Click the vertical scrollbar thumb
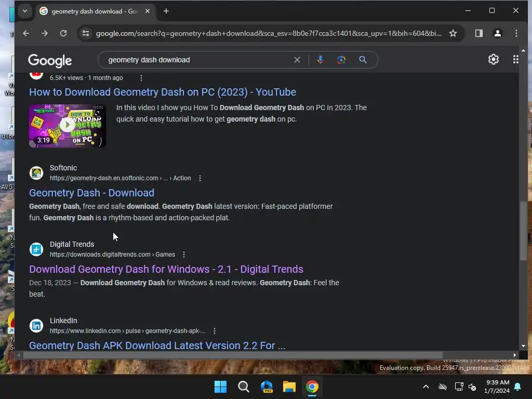 click(524, 231)
